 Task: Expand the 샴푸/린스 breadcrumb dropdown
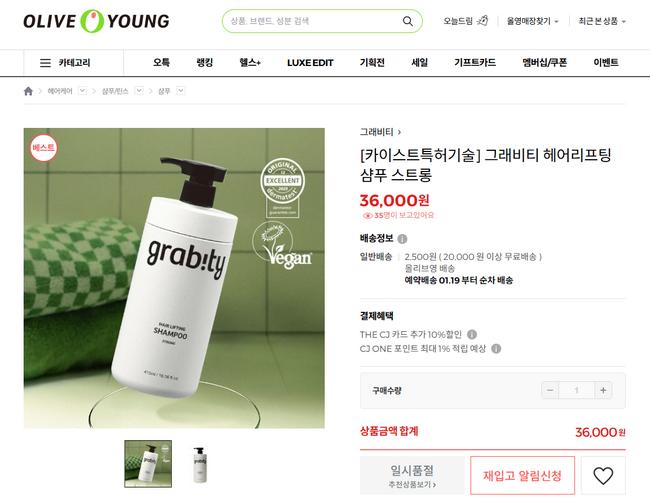tap(139, 91)
